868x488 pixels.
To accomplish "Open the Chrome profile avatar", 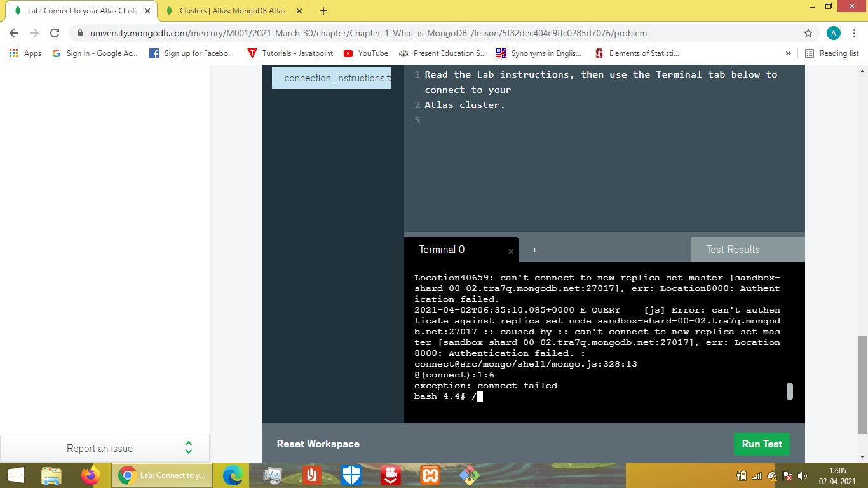I will tap(833, 33).
